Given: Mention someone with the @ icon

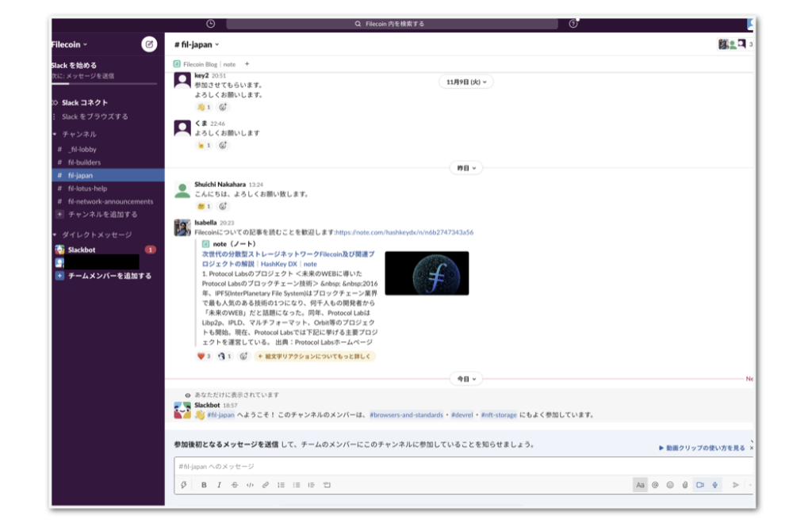Looking at the screenshot, I should (x=655, y=485).
